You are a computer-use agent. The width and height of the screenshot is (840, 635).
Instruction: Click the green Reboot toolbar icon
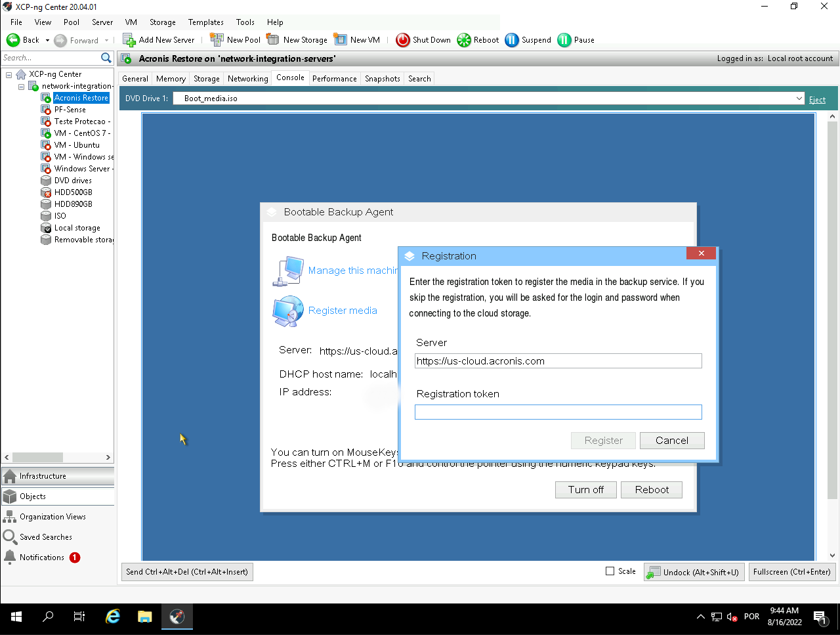[464, 40]
